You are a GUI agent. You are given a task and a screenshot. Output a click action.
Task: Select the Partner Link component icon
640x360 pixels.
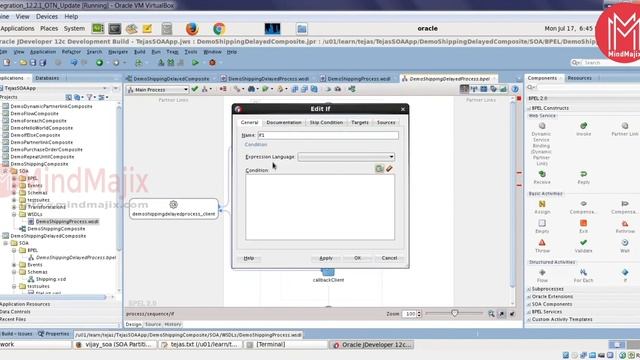click(625, 126)
